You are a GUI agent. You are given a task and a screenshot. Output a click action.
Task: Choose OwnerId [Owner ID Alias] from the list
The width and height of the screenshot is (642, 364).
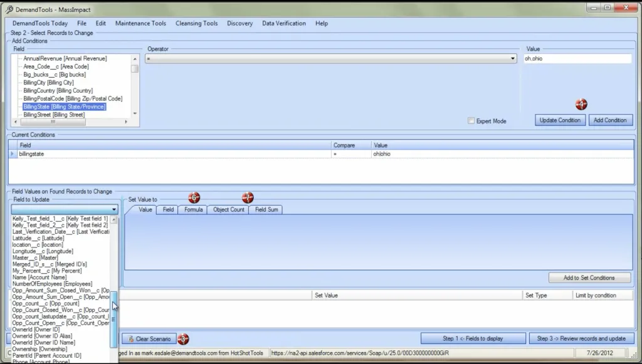42,336
